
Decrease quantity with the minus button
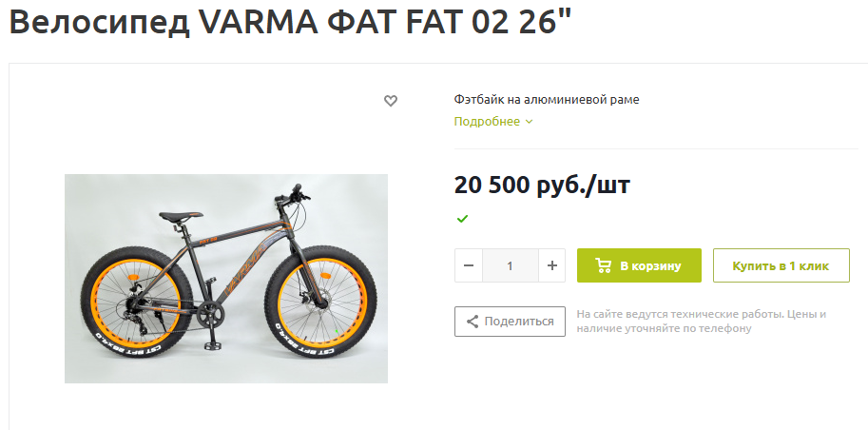(469, 265)
